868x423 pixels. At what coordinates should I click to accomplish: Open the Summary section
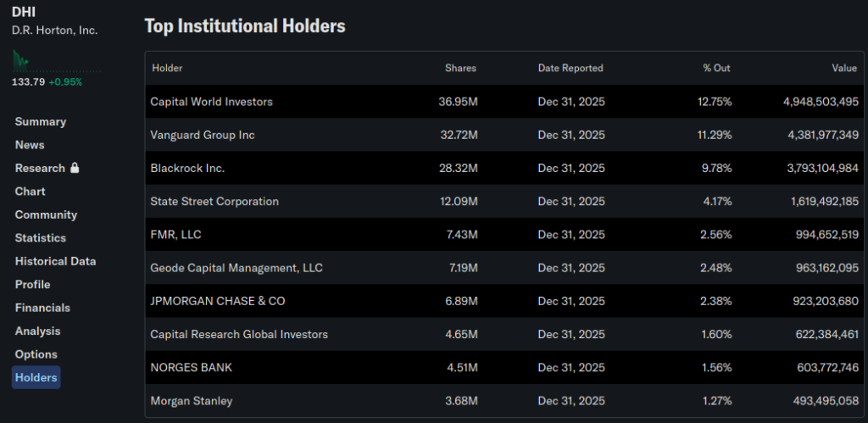[x=40, y=122]
